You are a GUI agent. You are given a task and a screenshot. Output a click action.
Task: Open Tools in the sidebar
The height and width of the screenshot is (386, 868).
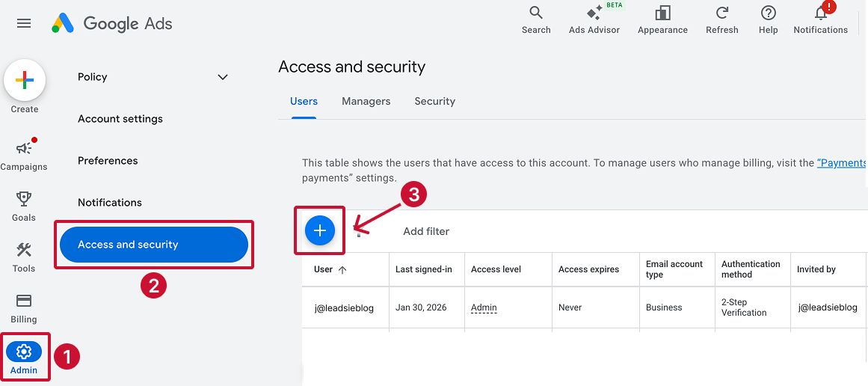coord(24,257)
